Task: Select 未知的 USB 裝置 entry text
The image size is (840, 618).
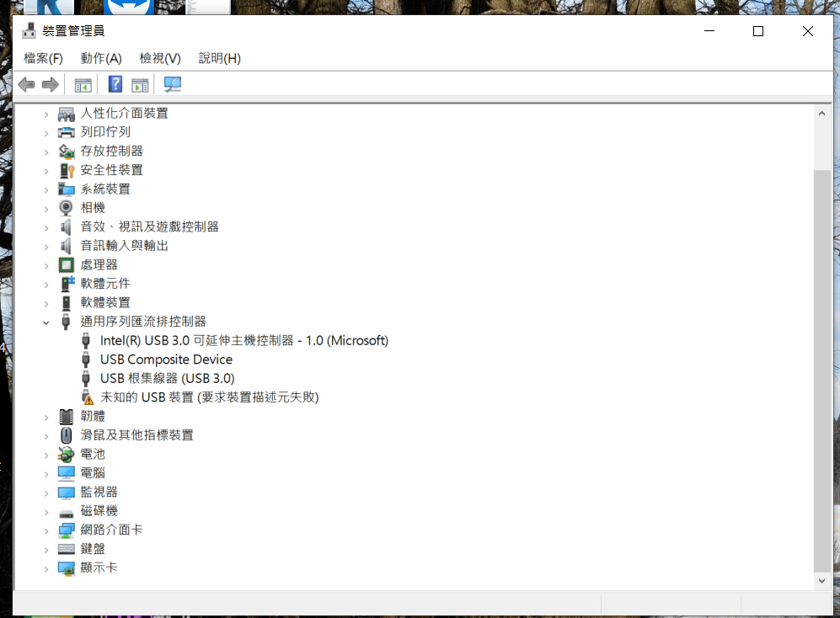Action: pos(210,397)
